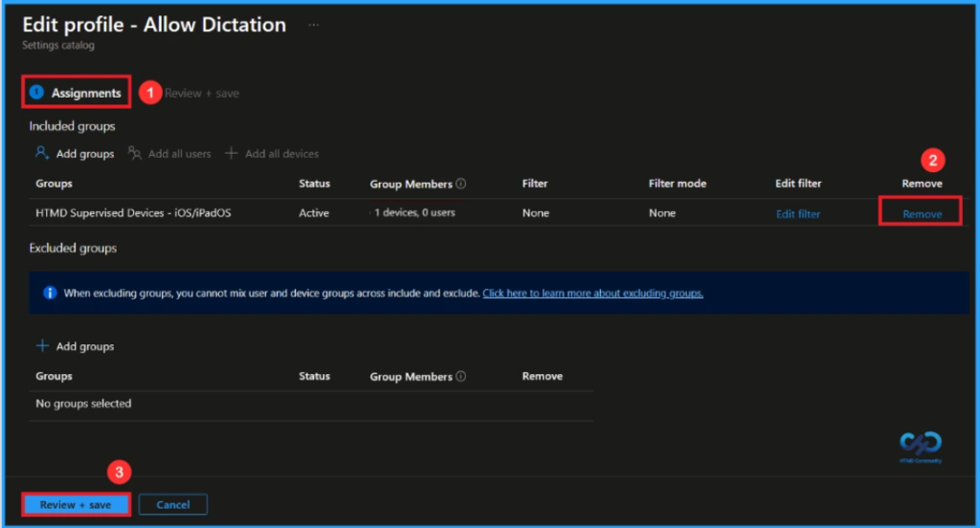Click the HTMD Supervised Devices - iOS/iPadOS row name
This screenshot has width=980, height=528.
[x=133, y=213]
